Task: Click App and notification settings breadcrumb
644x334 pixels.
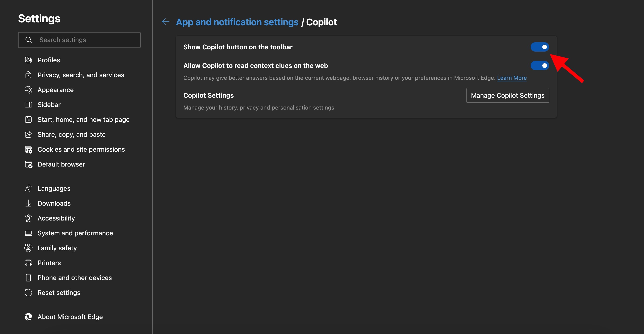Action: pos(237,22)
